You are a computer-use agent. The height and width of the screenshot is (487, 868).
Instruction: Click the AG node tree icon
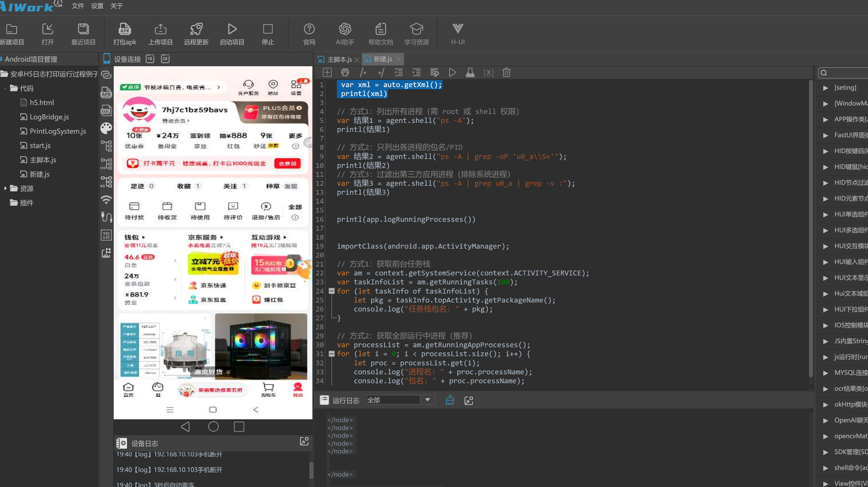pos(106,182)
